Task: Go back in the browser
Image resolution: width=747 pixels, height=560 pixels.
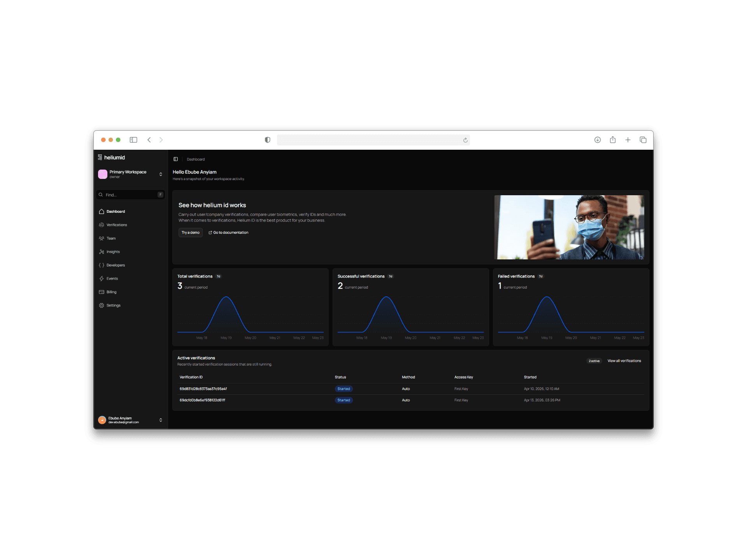Action: pos(149,140)
